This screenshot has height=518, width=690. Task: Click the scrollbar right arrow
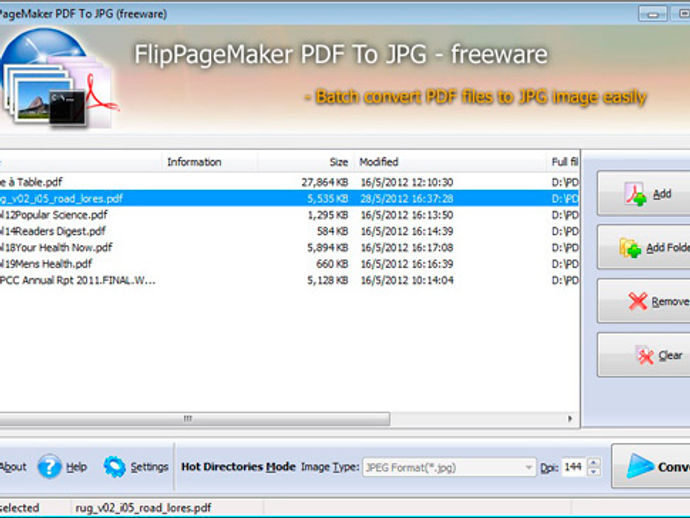570,419
